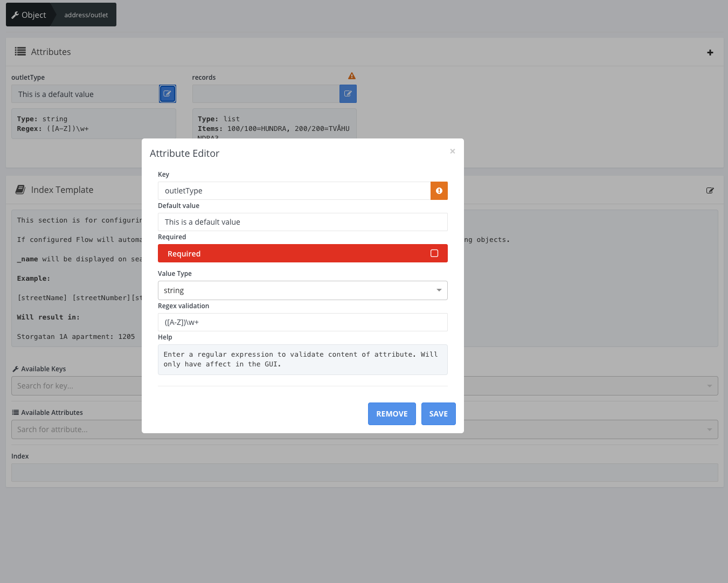Image resolution: width=728 pixels, height=583 pixels.
Task: Click the Help text box
Action: coord(303,359)
